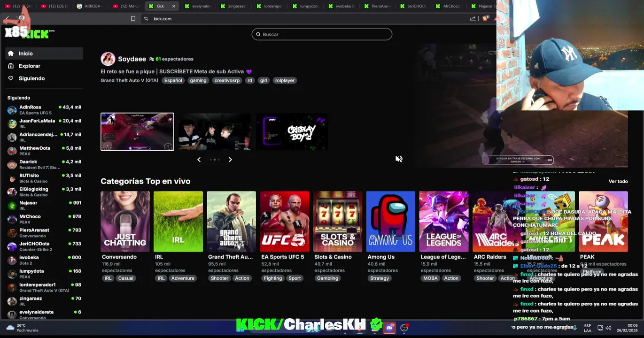Unmute the featured stream preview

click(399, 159)
